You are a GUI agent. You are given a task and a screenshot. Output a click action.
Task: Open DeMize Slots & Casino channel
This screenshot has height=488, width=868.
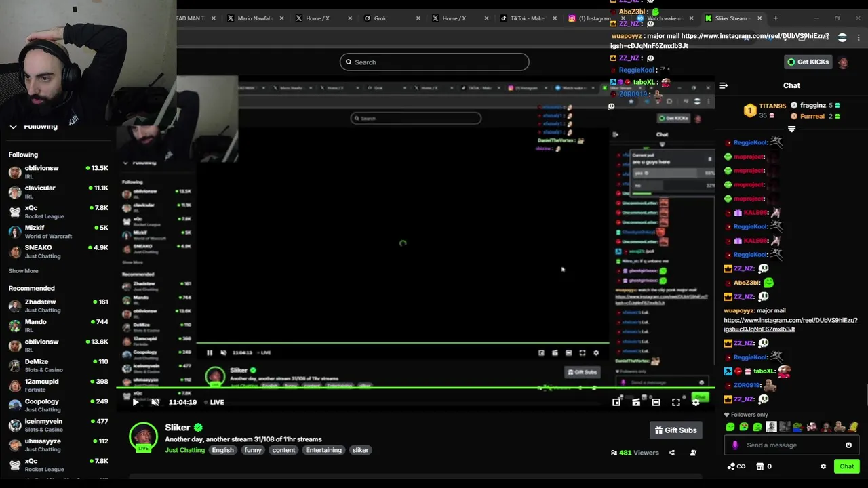58,365
